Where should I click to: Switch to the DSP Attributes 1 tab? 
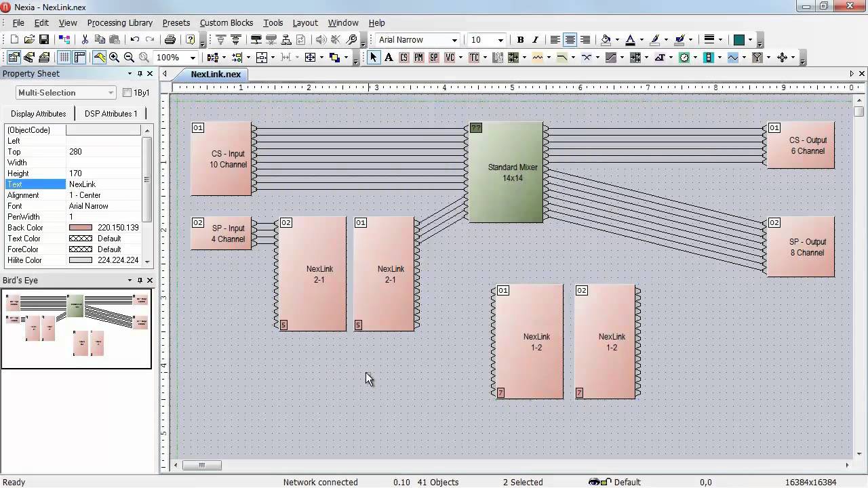[111, 113]
